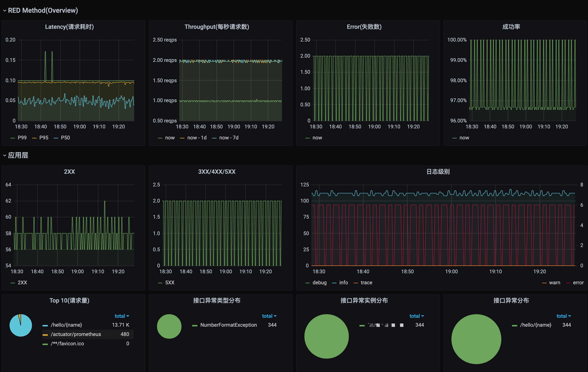Collapse the RED Method(Overview) row
This screenshot has height=372, width=588.
[x=43, y=11]
